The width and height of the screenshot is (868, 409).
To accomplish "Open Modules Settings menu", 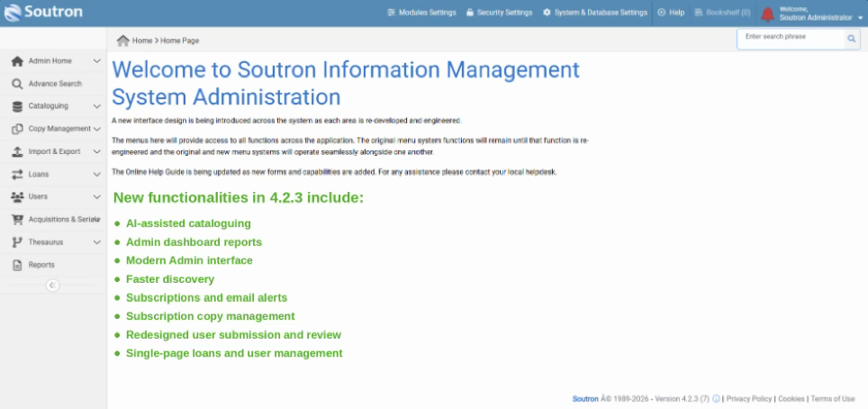I will [x=421, y=13].
